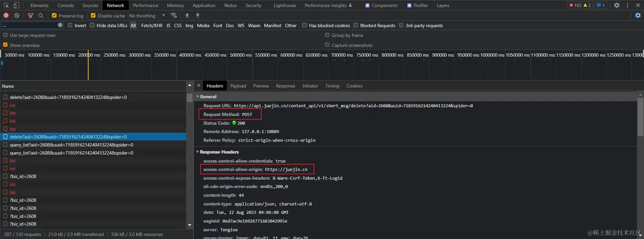The height and width of the screenshot is (239, 644).
Task: Toggle the filter funnel icon
Action: click(31, 15)
